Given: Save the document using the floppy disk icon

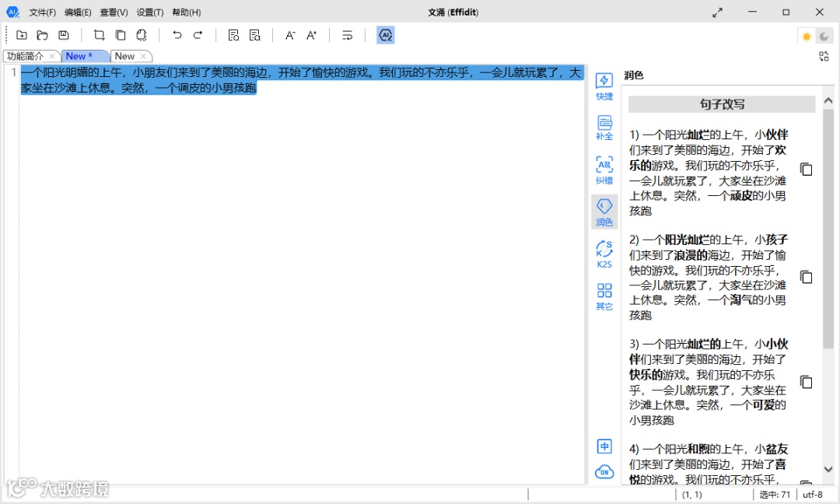Looking at the screenshot, I should point(64,35).
